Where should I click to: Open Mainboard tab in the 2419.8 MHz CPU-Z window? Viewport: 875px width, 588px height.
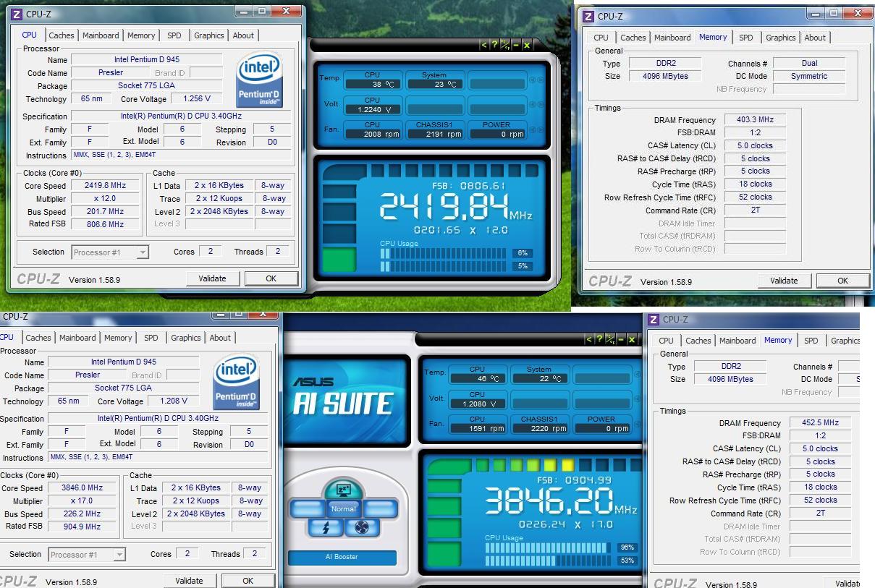[101, 35]
